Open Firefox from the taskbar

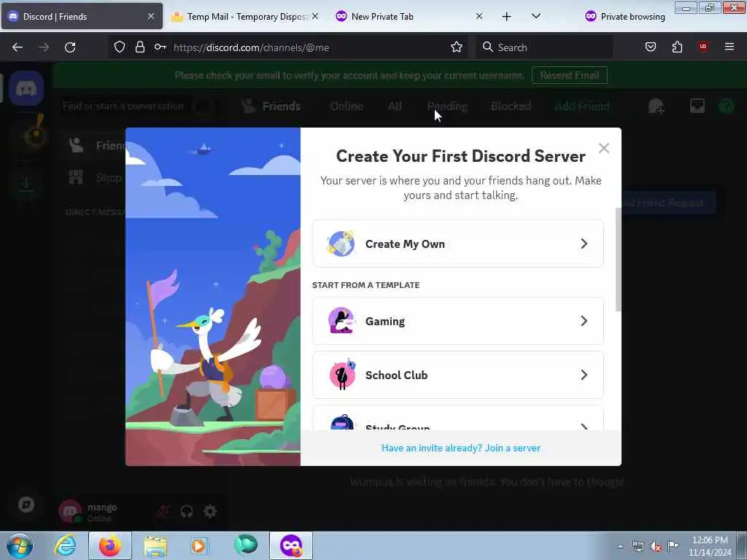(x=110, y=545)
